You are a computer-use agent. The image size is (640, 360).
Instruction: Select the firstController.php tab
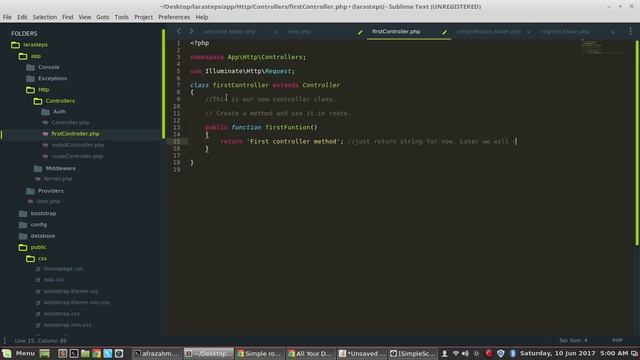[x=396, y=31]
